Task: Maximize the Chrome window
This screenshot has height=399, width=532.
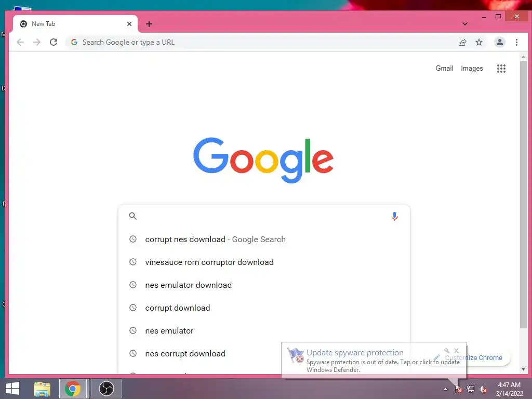Action: [x=498, y=16]
